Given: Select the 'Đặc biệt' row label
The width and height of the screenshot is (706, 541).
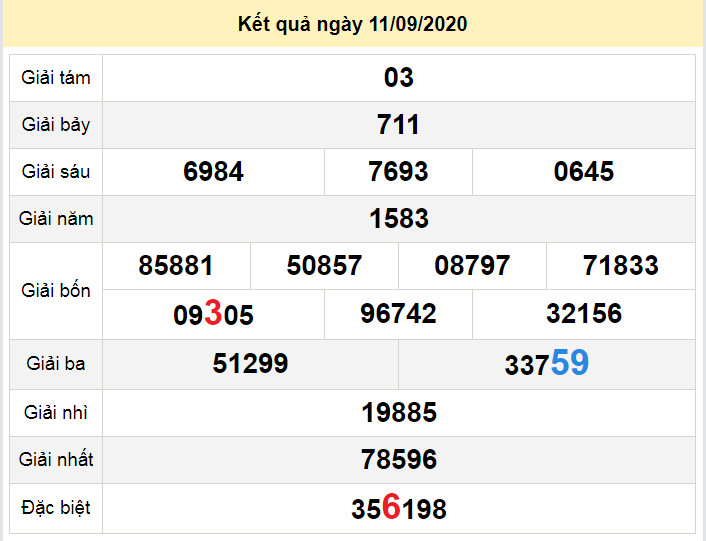Looking at the screenshot, I should [56, 508].
